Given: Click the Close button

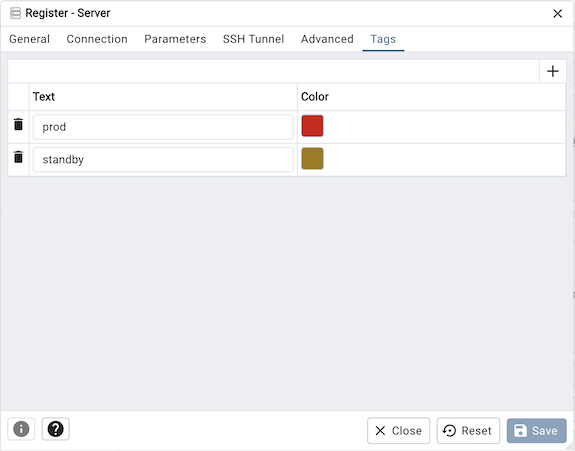Looking at the screenshot, I should coord(399,430).
